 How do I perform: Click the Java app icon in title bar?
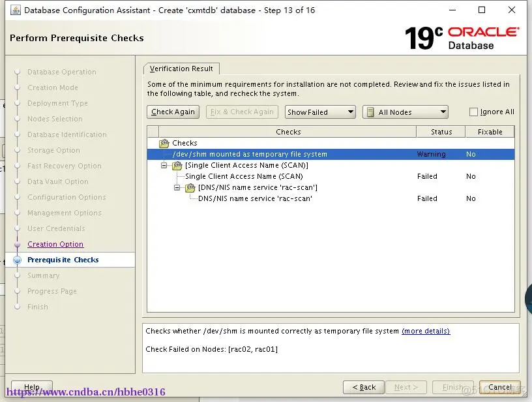16,10
